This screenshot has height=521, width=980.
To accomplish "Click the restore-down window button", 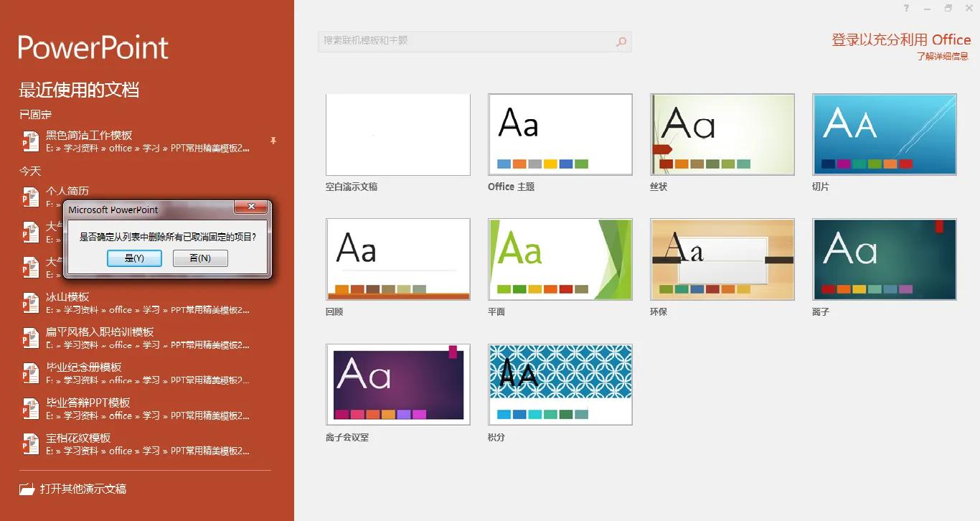I will pyautogui.click(x=948, y=8).
